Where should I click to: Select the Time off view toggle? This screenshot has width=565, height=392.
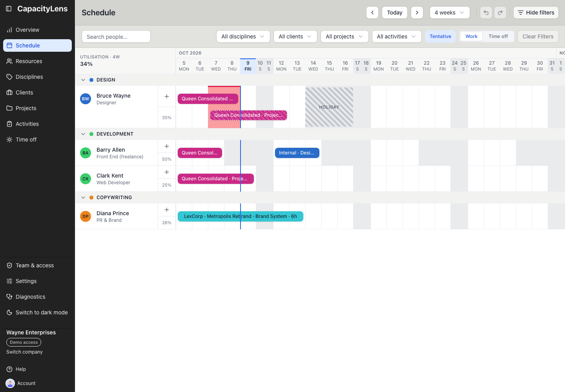498,36
